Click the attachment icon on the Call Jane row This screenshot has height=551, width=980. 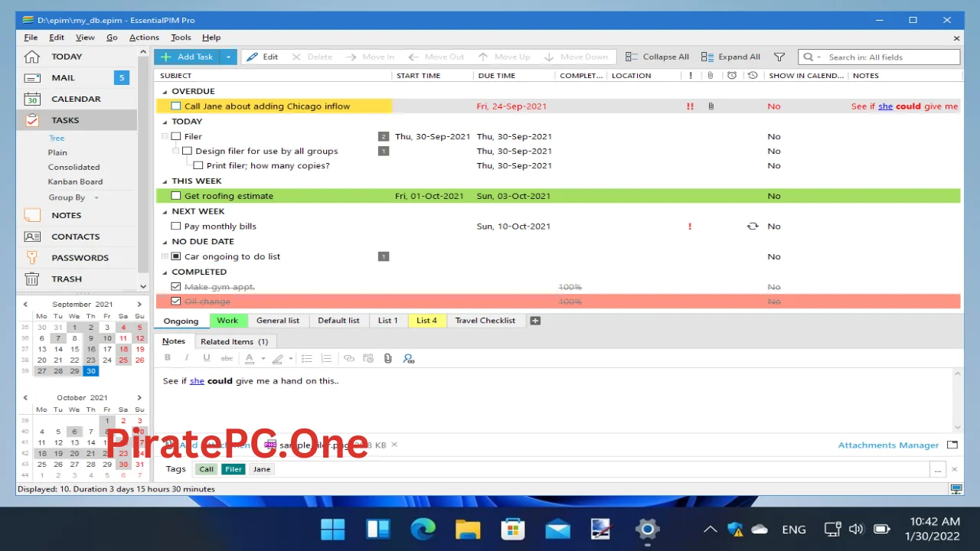[710, 106]
